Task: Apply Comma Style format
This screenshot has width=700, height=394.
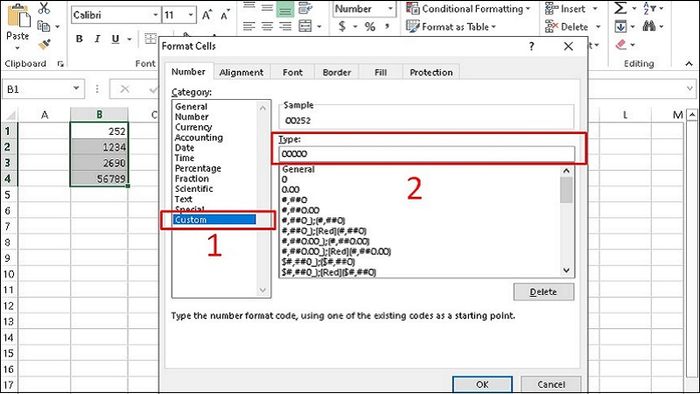Action: pos(387,26)
